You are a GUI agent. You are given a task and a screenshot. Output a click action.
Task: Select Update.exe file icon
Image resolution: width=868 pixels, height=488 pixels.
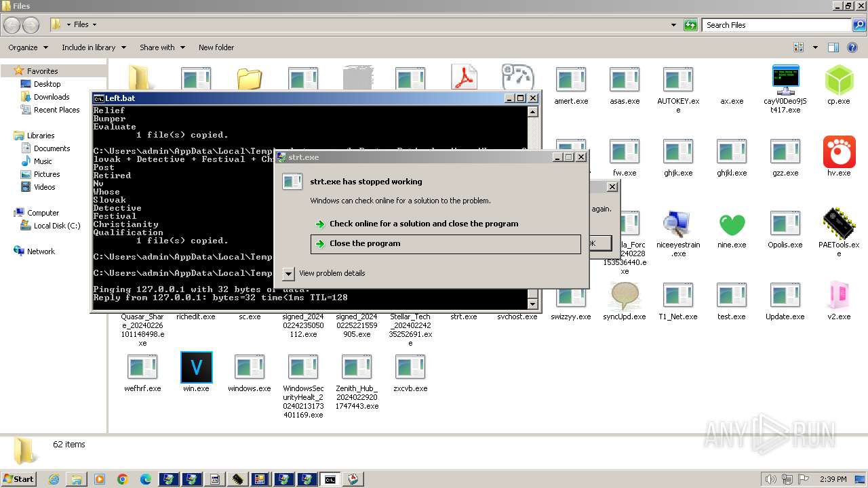785,296
